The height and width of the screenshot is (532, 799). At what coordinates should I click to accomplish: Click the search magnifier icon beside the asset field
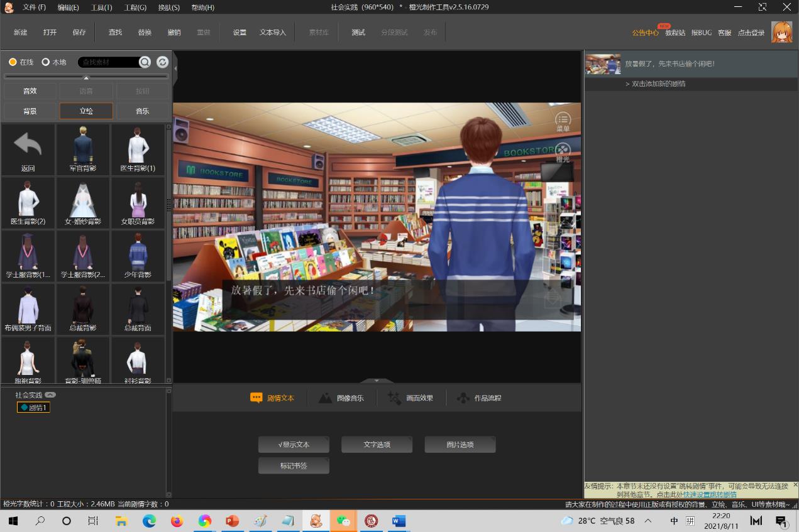pyautogui.click(x=145, y=62)
